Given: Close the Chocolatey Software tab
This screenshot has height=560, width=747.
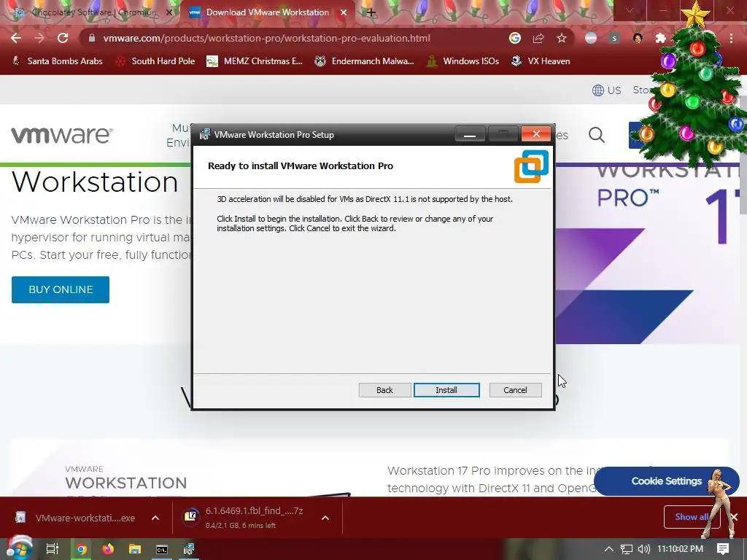Looking at the screenshot, I should (x=169, y=13).
